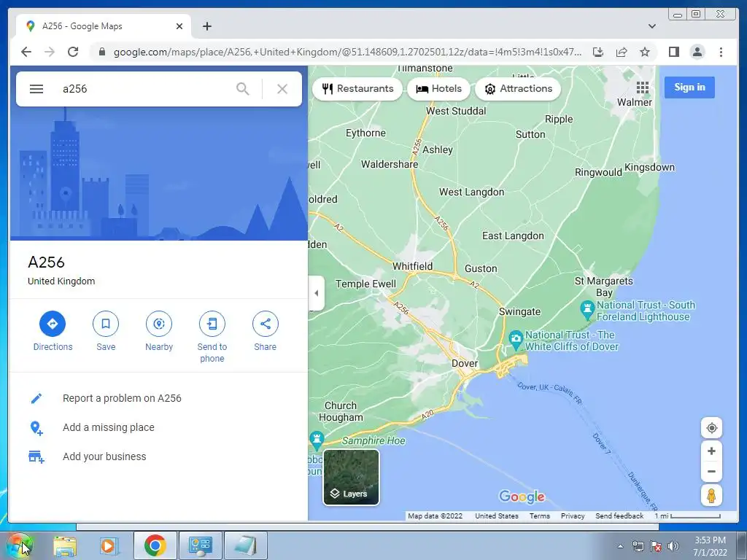
Task: Zoom in on the map
Action: 711,451
